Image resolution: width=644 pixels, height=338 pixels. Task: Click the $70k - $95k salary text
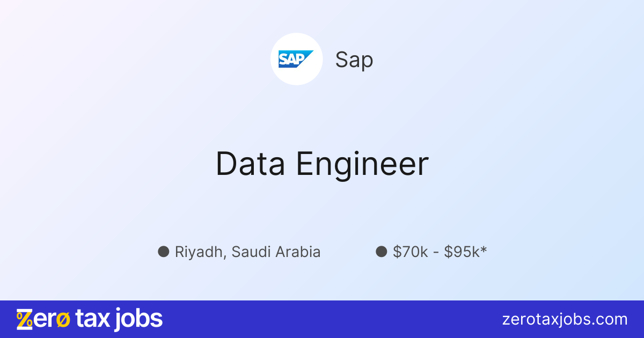[x=439, y=252]
